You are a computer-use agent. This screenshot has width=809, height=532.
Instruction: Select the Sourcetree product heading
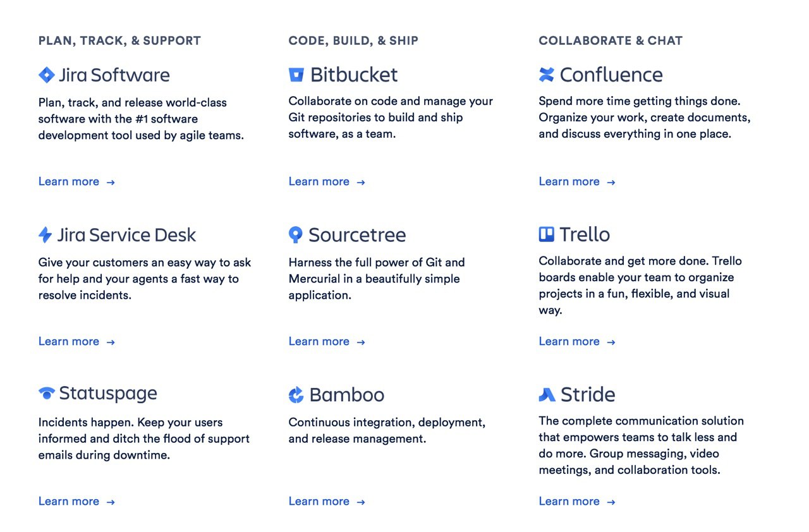357,235
